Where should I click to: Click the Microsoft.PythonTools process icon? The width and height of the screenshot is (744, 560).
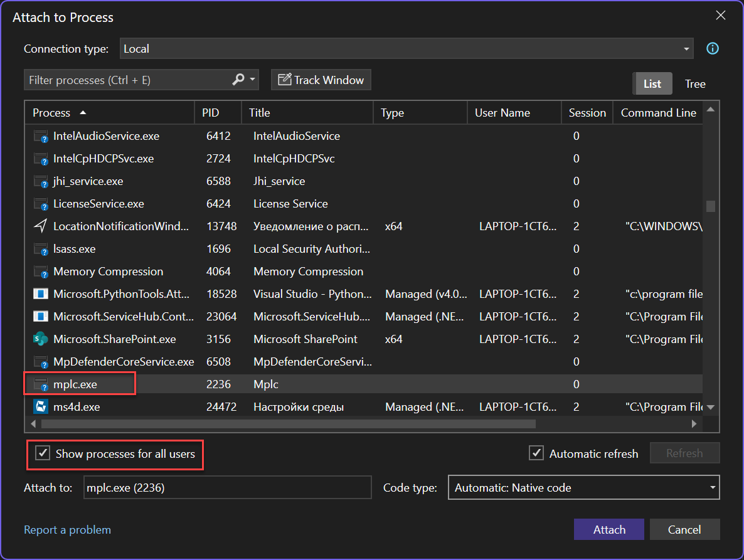(x=41, y=294)
